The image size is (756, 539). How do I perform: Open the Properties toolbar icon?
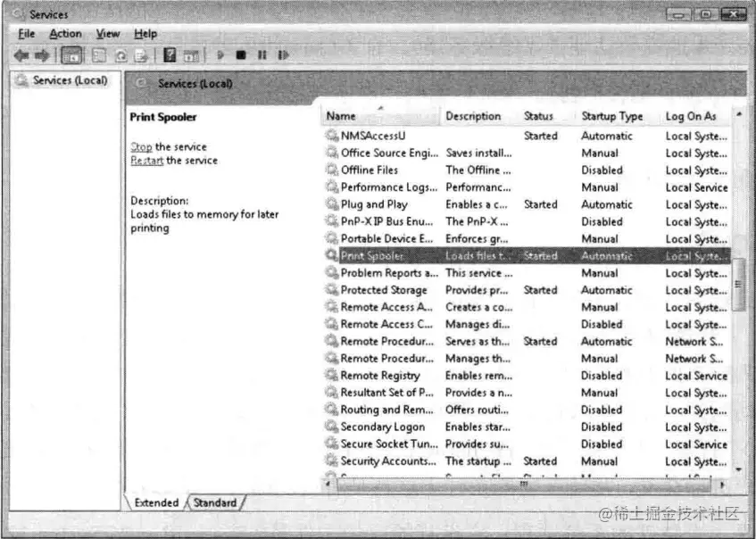click(x=99, y=55)
